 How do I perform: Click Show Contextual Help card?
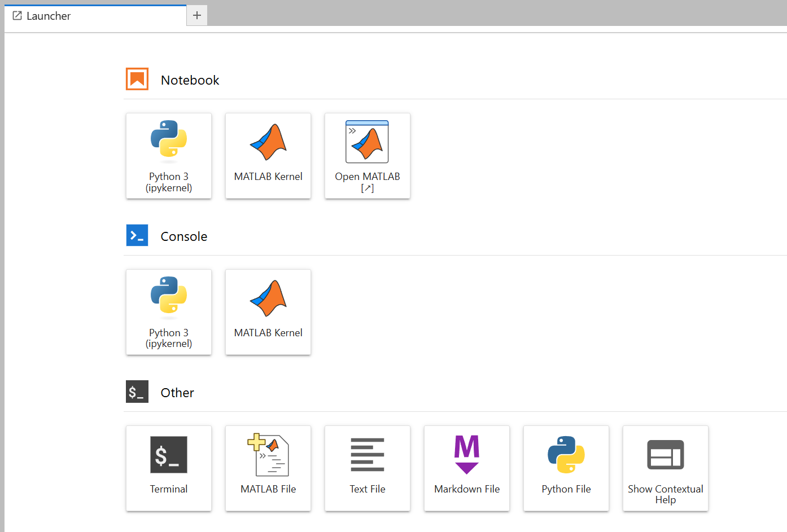[666, 468]
